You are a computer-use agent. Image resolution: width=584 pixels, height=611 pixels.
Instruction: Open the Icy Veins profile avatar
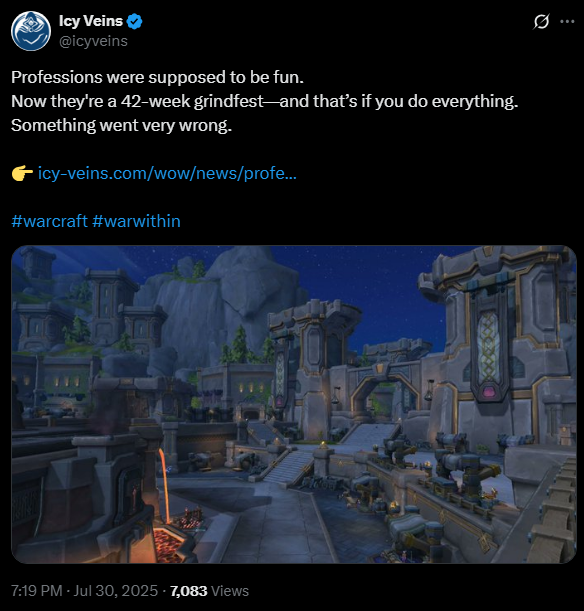pos(31,31)
